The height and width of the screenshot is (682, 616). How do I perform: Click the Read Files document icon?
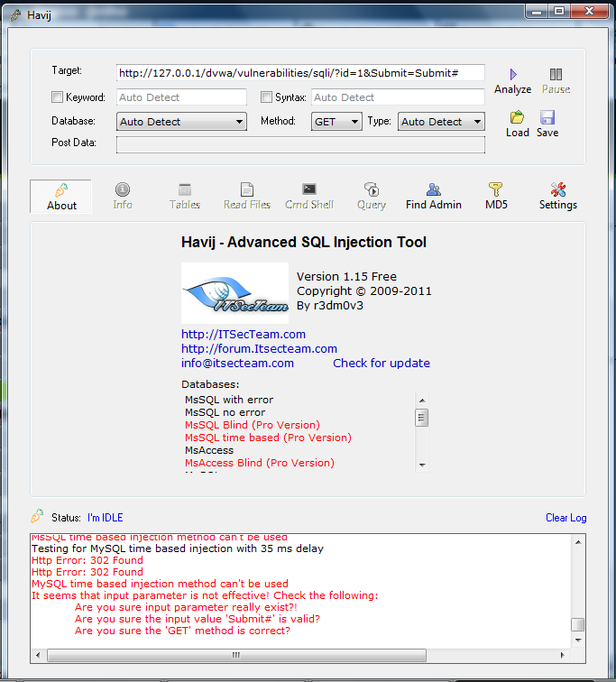click(x=247, y=189)
